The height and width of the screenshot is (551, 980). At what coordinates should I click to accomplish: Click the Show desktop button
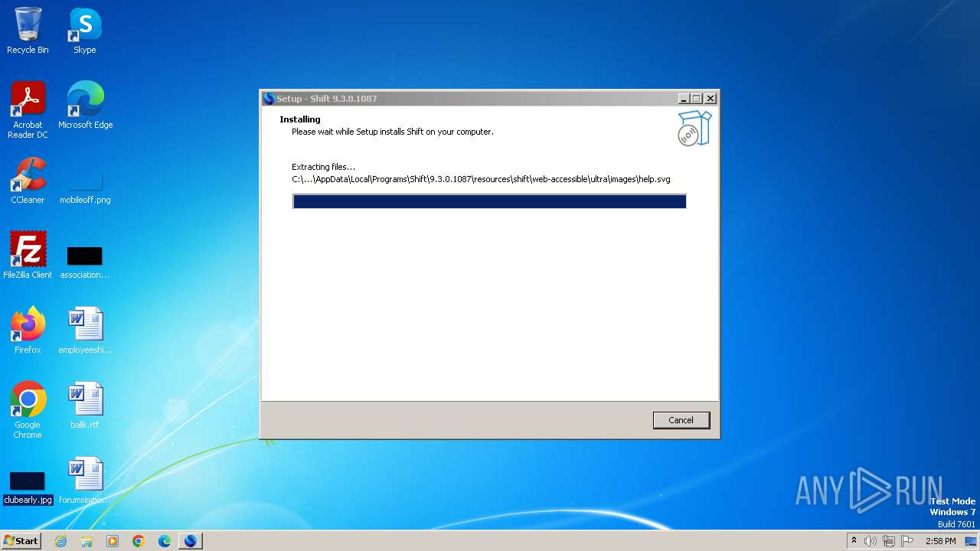pos(972,541)
